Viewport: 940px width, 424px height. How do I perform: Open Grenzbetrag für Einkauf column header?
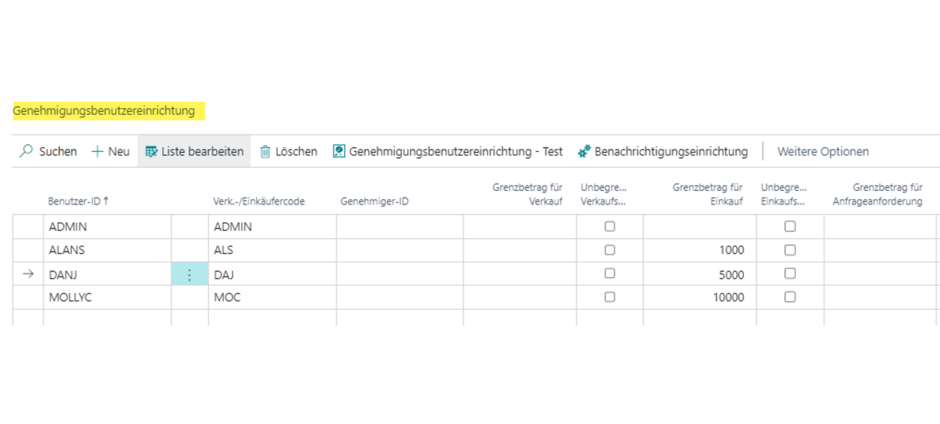[x=708, y=194]
